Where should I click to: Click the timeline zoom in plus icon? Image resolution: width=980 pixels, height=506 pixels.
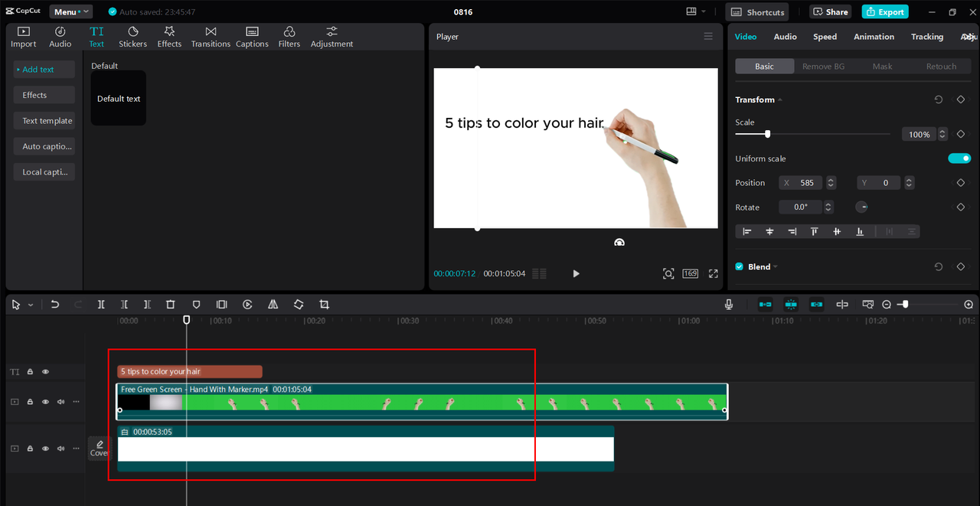pos(969,305)
